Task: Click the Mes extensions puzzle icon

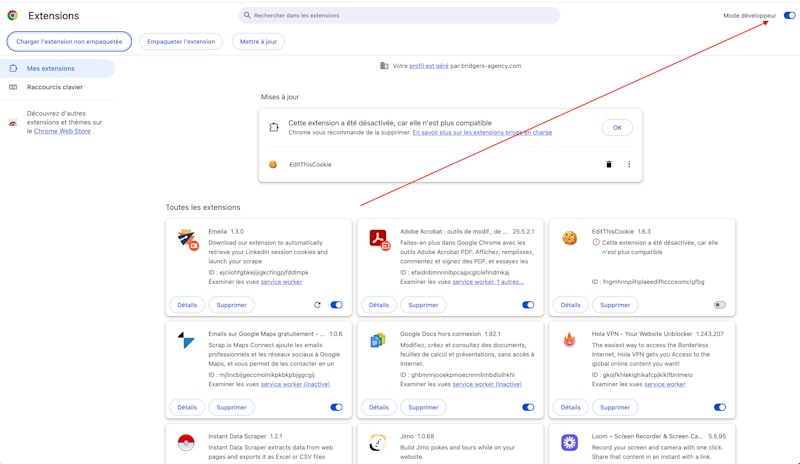Action: (x=13, y=68)
